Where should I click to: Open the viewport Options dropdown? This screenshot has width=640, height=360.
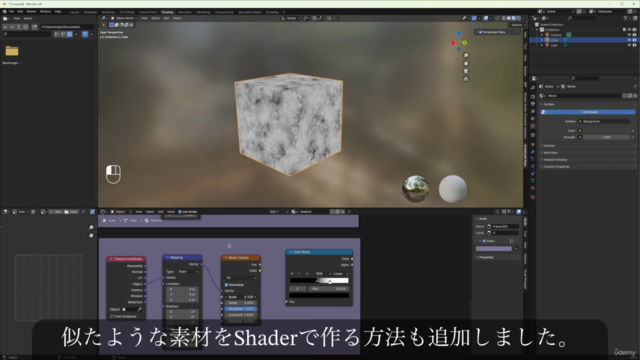pyautogui.click(x=517, y=25)
